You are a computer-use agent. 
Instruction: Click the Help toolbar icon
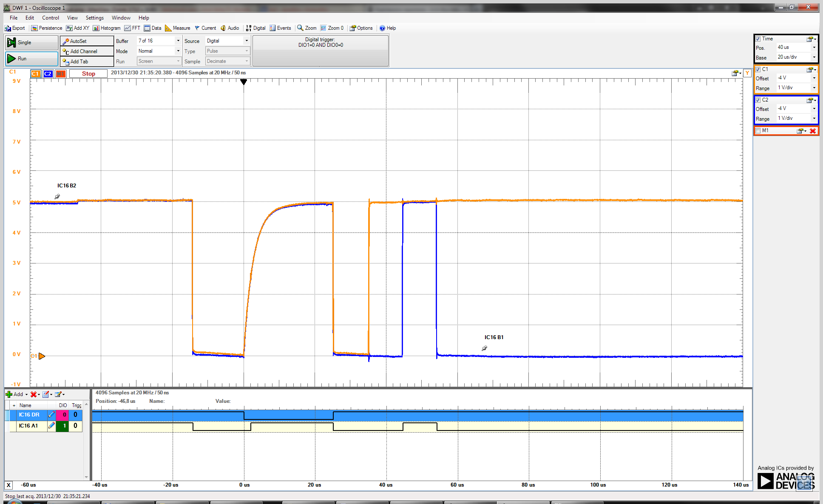pyautogui.click(x=388, y=28)
